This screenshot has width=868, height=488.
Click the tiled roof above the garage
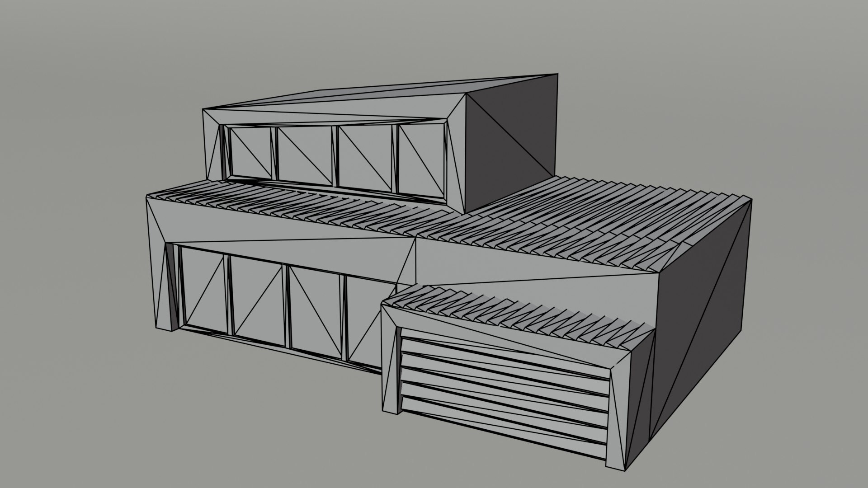click(520, 312)
